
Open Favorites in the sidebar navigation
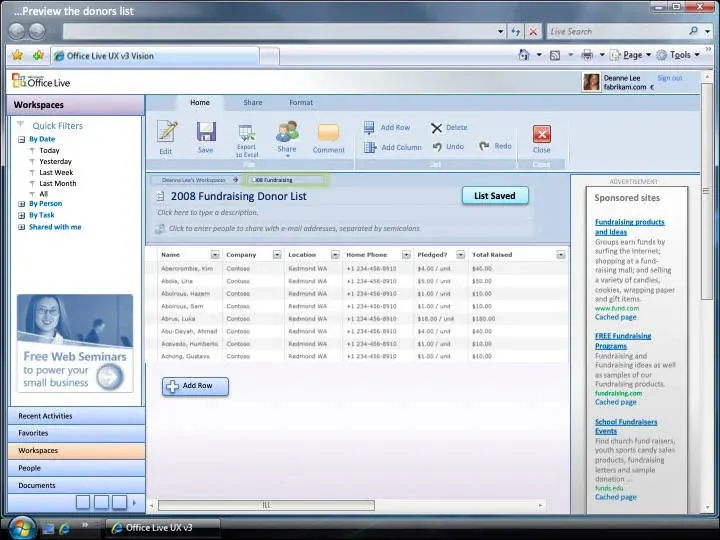(x=76, y=433)
